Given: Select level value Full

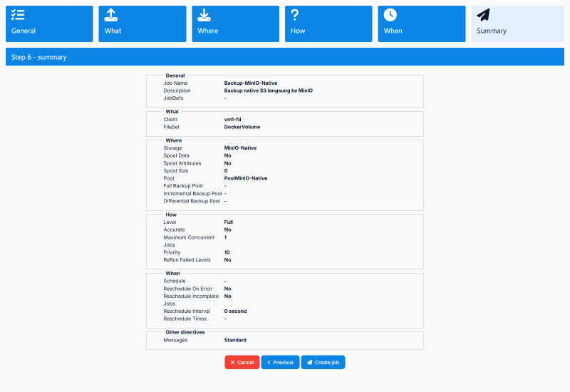Looking at the screenshot, I should [x=229, y=222].
